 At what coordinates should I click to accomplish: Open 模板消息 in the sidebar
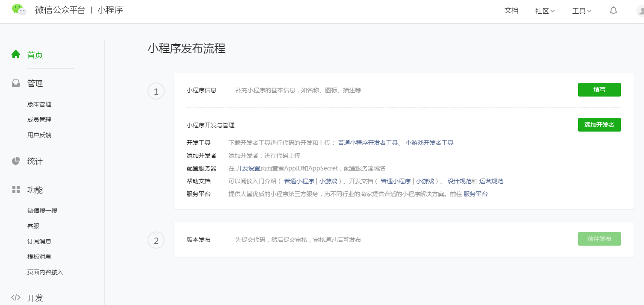click(39, 257)
